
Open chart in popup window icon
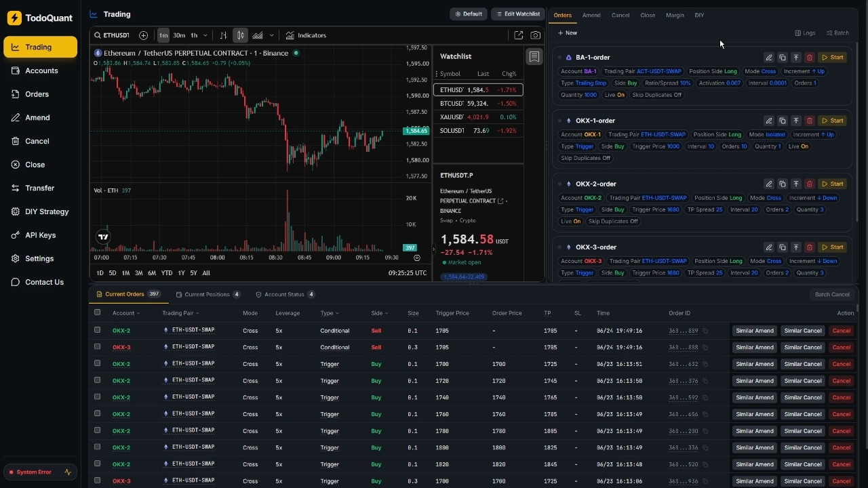[518, 35]
